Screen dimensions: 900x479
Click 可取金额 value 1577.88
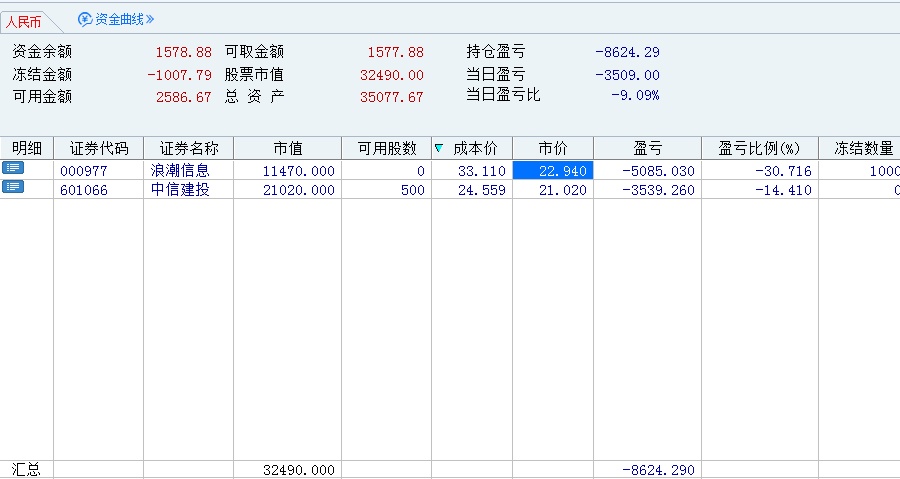(x=395, y=52)
